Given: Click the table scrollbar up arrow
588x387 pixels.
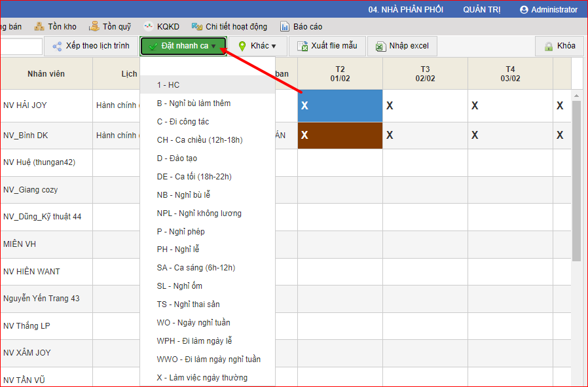Looking at the screenshot, I should pyautogui.click(x=576, y=96).
